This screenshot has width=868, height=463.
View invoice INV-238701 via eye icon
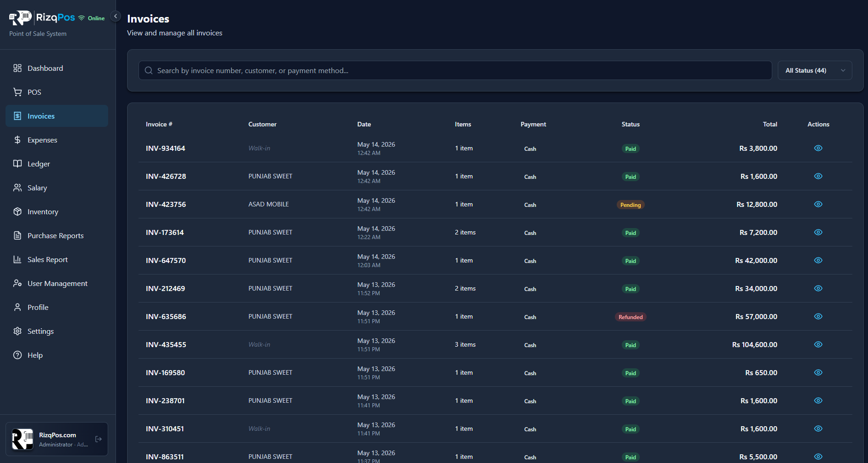[818, 400]
